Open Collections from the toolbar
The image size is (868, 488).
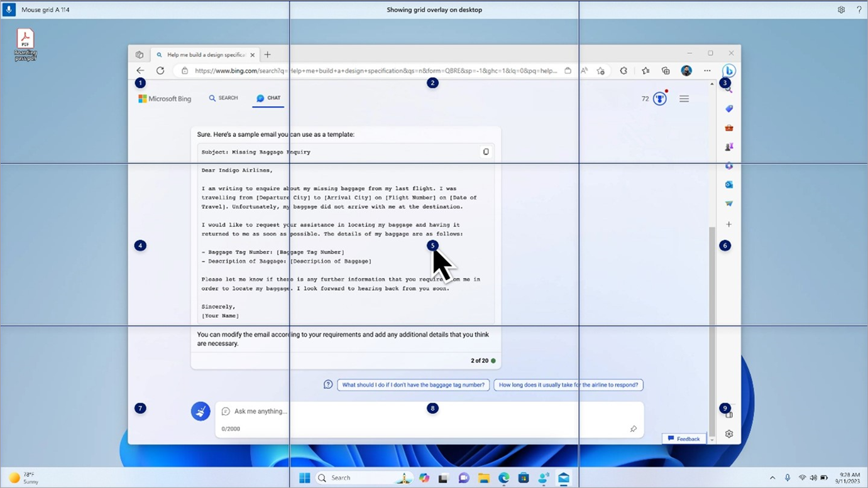666,70
